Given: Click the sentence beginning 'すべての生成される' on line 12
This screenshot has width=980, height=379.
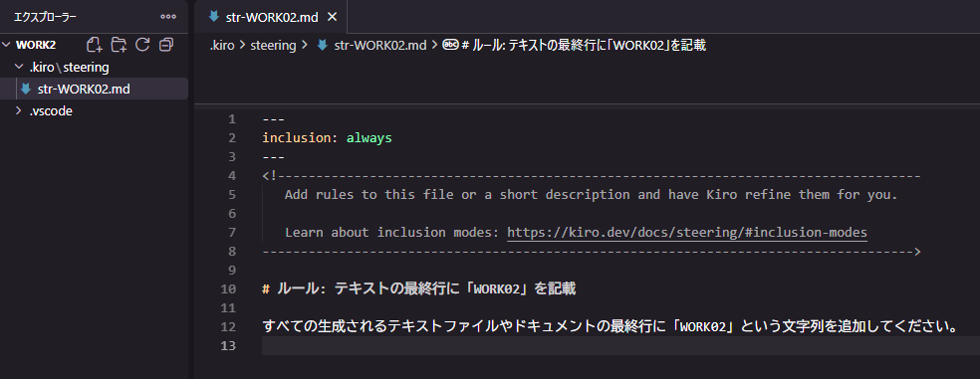Looking at the screenshot, I should [x=610, y=326].
